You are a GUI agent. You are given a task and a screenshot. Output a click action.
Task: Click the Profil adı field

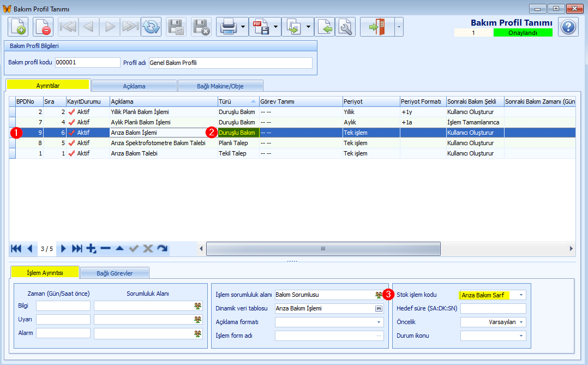[230, 63]
